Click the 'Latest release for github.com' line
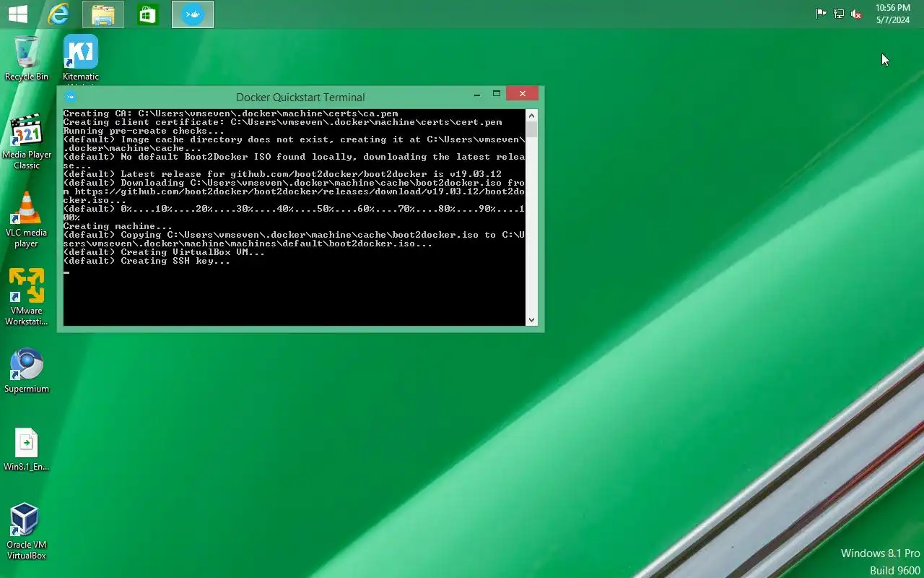This screenshot has width=924, height=578. 282,174
